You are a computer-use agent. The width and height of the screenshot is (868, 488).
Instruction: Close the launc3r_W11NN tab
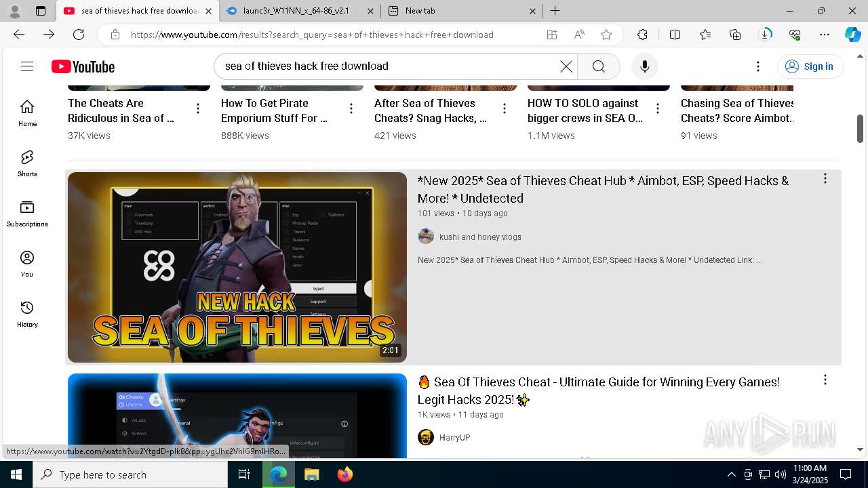(370, 11)
